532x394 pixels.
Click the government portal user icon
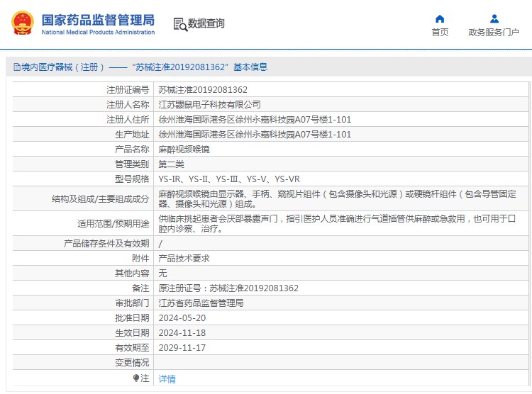[494, 18]
